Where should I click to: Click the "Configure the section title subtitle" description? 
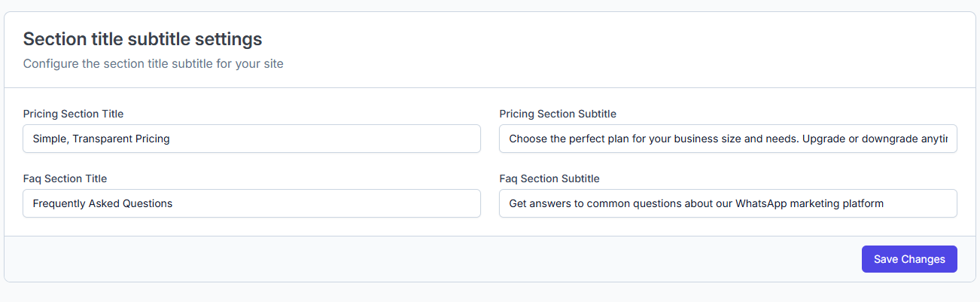click(x=153, y=63)
